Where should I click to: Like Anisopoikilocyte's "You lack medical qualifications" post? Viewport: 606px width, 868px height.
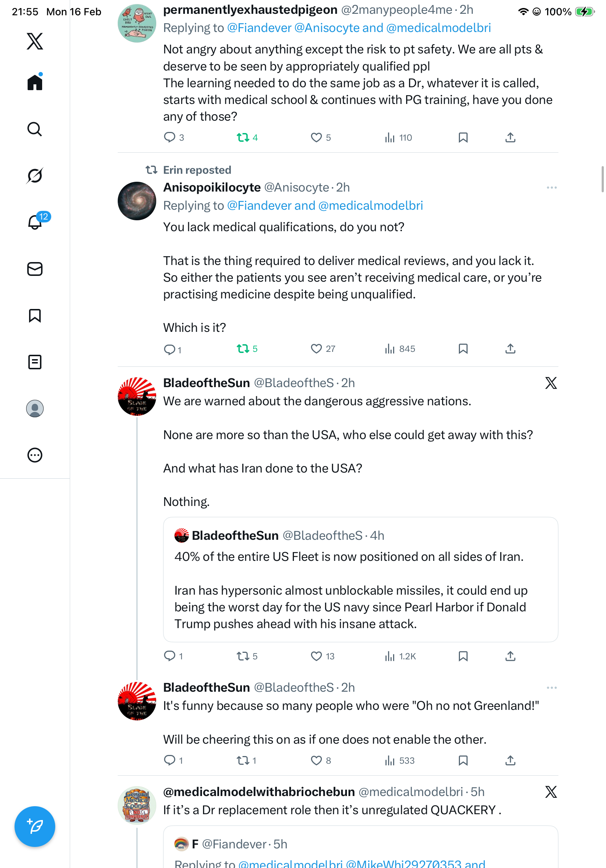pyautogui.click(x=316, y=349)
